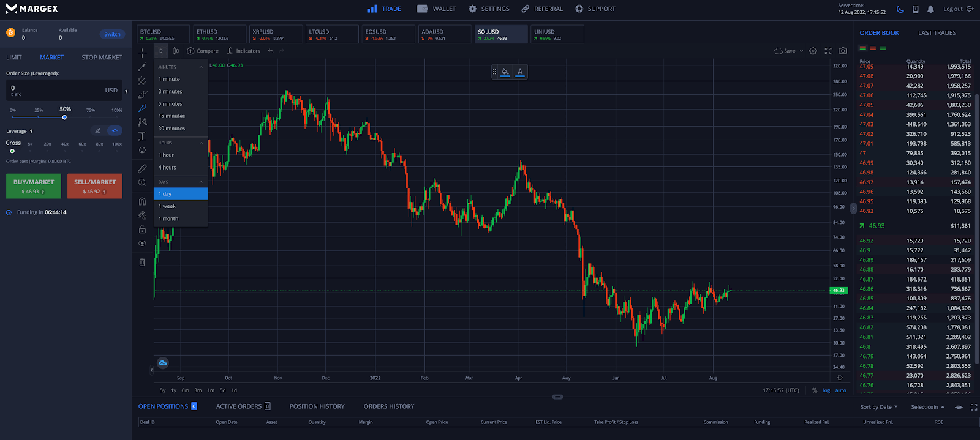Open the Select coin dropdown
This screenshot has height=440, width=980.
tap(927, 407)
